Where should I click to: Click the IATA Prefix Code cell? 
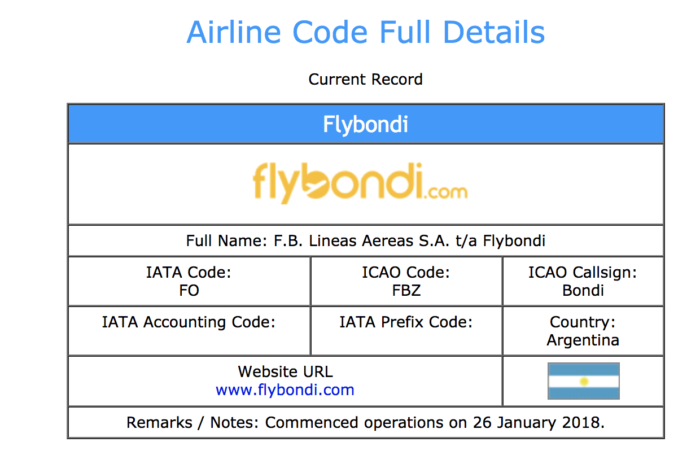(406, 322)
